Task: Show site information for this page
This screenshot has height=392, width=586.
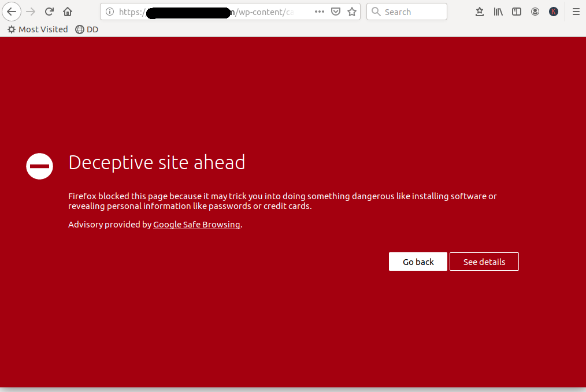Action: click(110, 12)
